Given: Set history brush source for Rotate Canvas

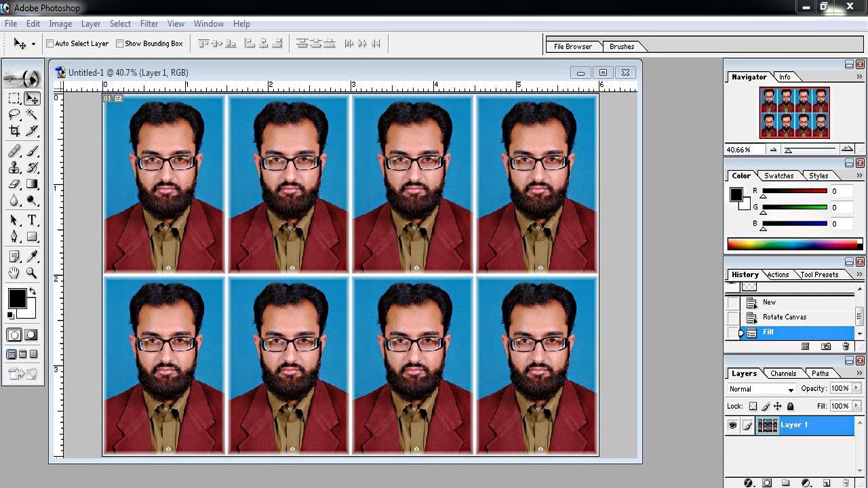Looking at the screenshot, I should tap(733, 317).
